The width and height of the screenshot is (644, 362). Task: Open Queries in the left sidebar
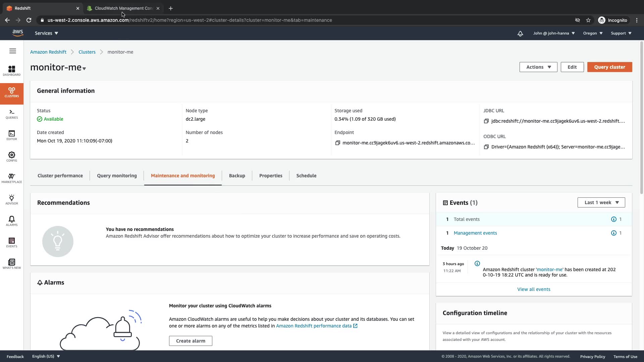pyautogui.click(x=12, y=114)
